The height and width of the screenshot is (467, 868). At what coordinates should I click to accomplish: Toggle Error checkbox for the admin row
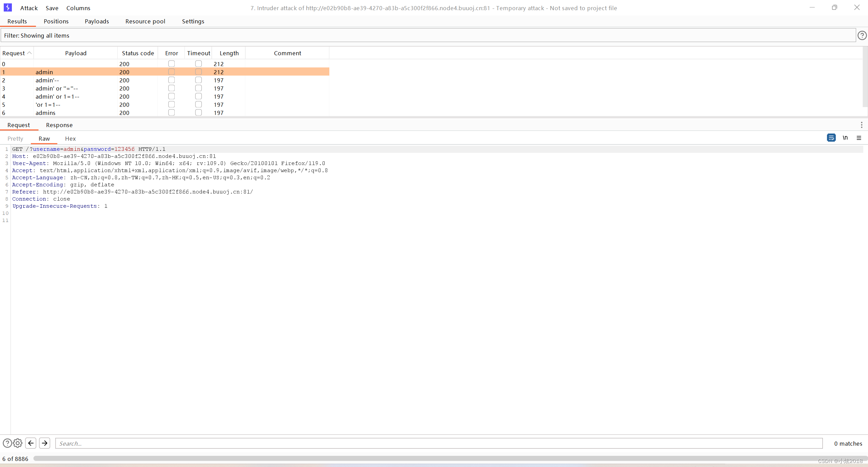point(171,72)
